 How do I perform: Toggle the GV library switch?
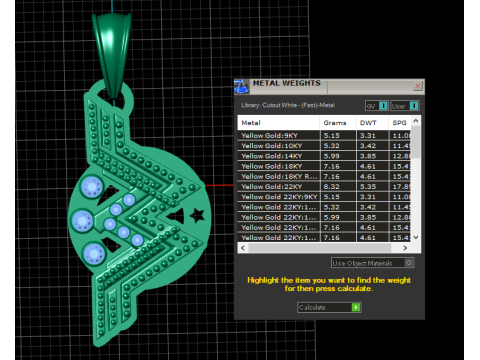click(377, 106)
